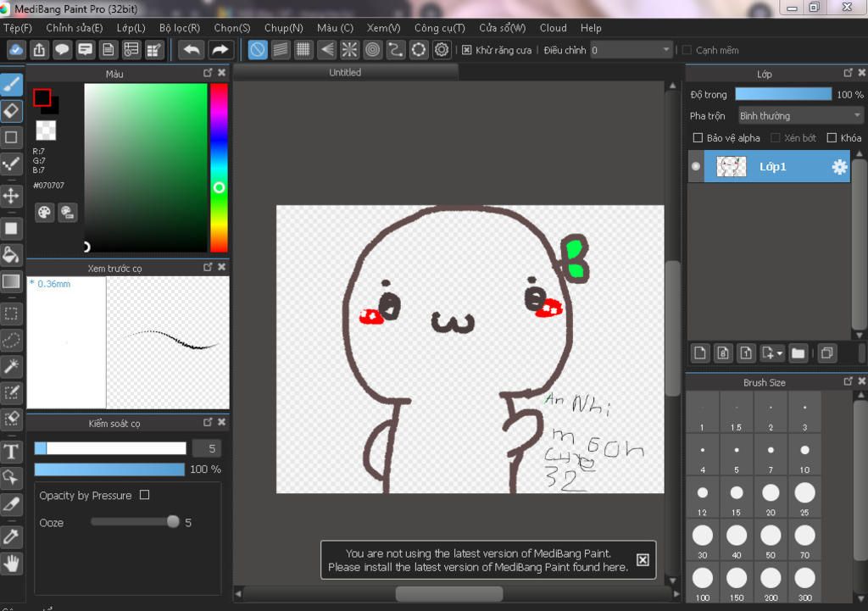Dismiss the latest version notification
The height and width of the screenshot is (611, 868).
click(643, 560)
